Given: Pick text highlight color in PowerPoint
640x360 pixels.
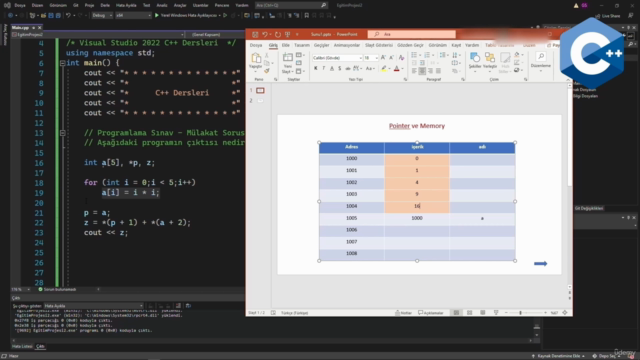Looking at the screenshot, I should coord(384,69).
